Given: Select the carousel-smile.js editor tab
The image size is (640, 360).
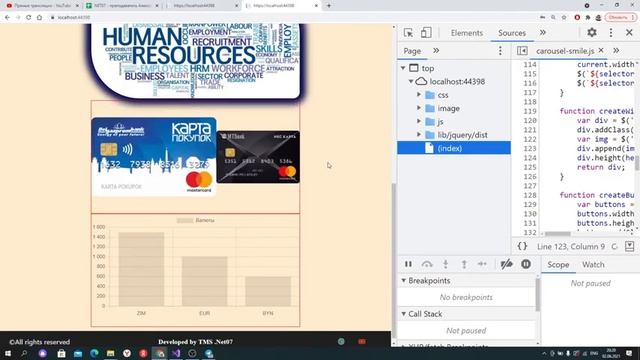Looking at the screenshot, I should pos(565,51).
